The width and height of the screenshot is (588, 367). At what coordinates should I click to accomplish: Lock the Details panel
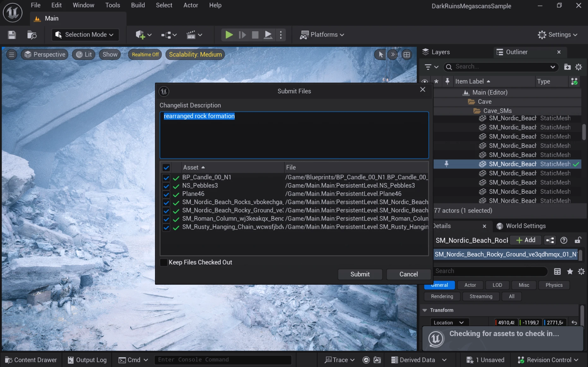[x=578, y=240]
